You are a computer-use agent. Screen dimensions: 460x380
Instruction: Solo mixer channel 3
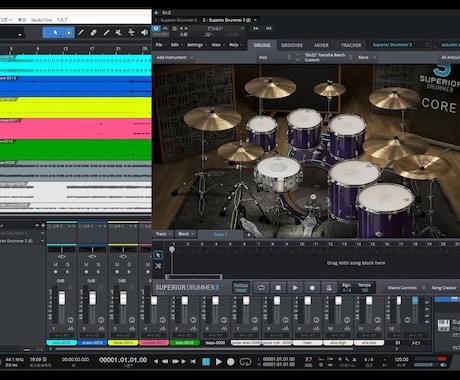click(x=129, y=264)
